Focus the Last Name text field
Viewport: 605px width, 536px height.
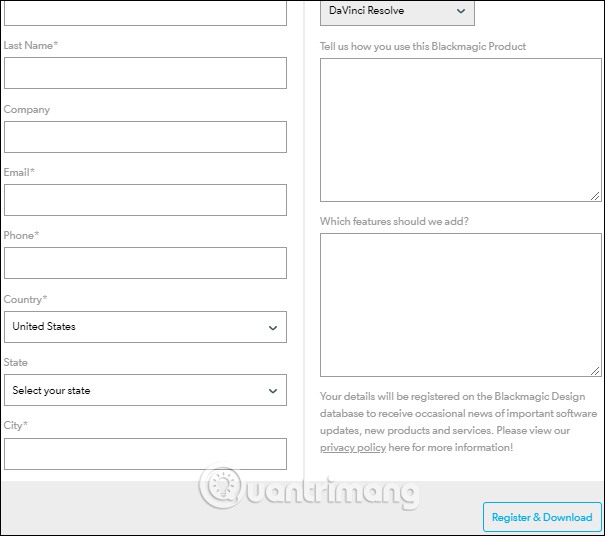click(x=145, y=73)
